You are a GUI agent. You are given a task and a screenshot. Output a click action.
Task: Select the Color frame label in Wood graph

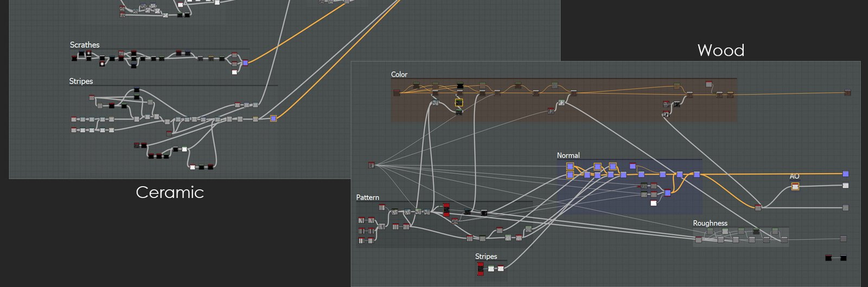(x=399, y=74)
